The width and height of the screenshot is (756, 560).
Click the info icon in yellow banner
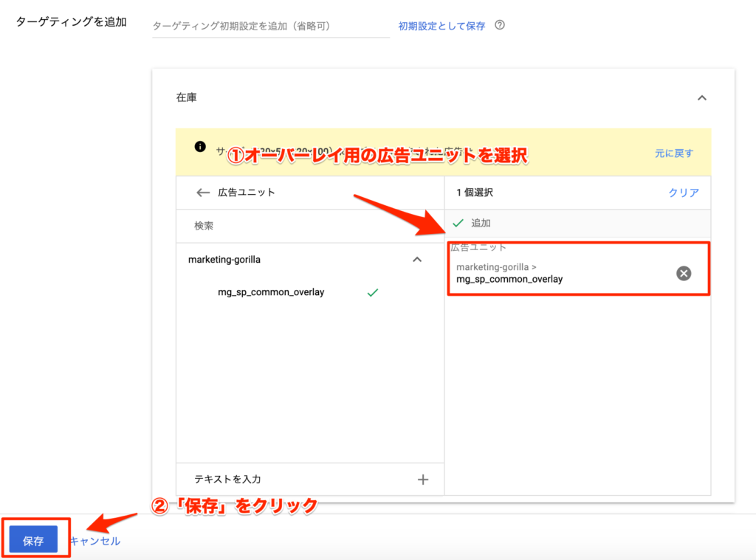pos(200,147)
